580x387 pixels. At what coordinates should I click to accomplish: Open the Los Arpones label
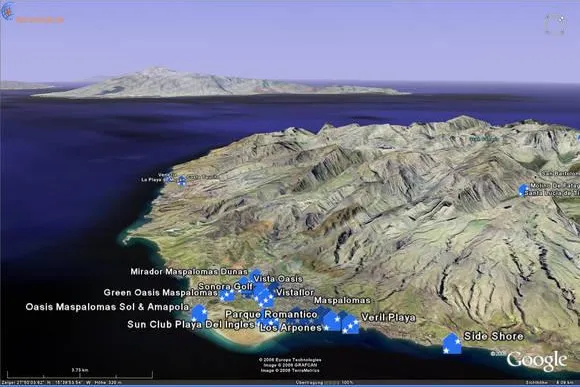[291, 327]
